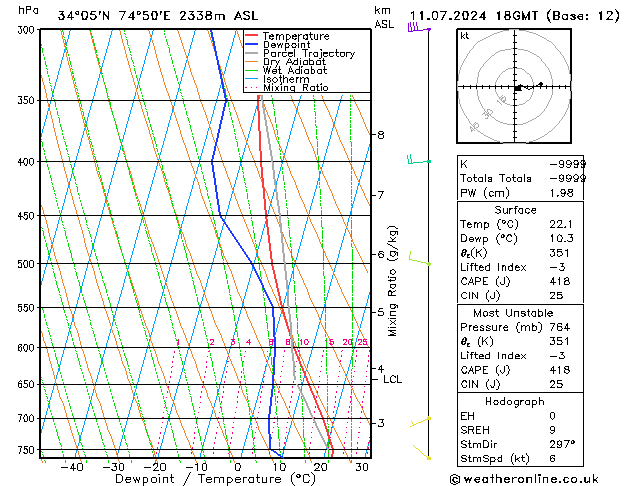Screen dimensions: 629x486
Task: Click the StmSpd (kt) value 6
Action: pos(552,459)
